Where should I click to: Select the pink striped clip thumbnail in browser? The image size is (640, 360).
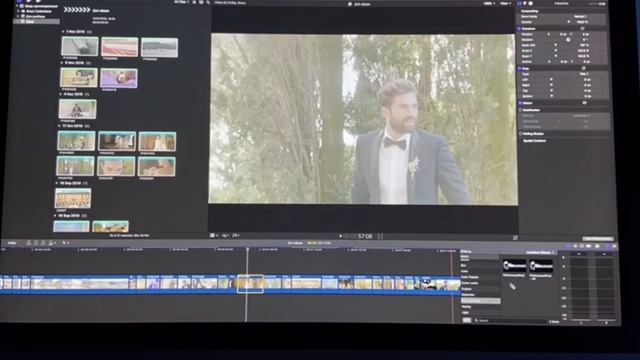120,47
